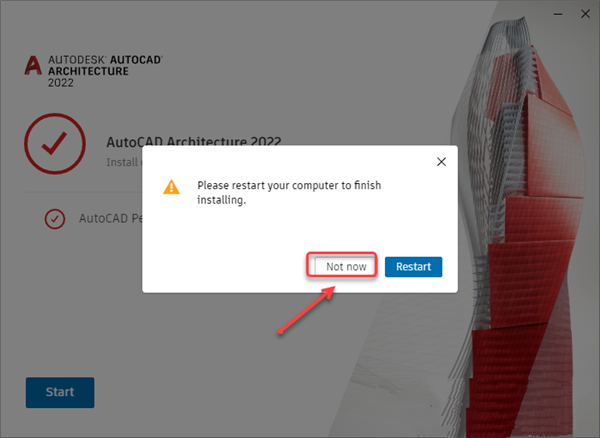Click the Install status text

[x=124, y=162]
